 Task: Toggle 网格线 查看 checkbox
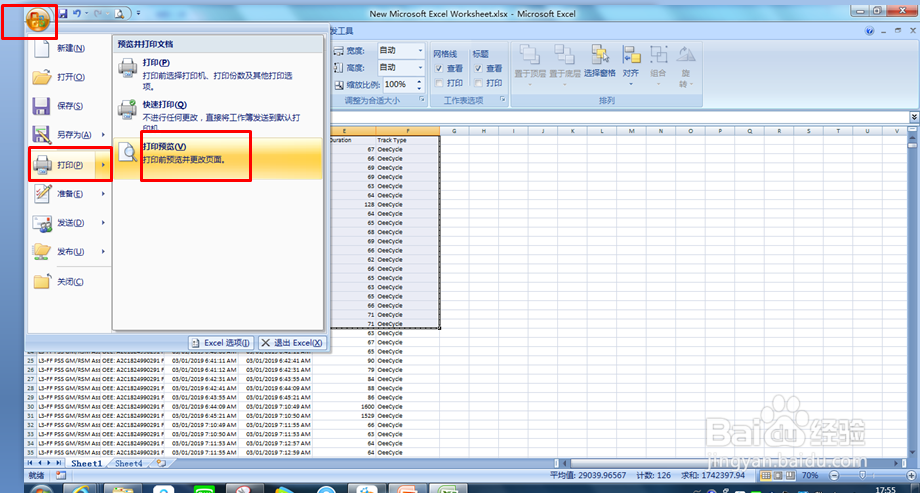click(x=439, y=69)
